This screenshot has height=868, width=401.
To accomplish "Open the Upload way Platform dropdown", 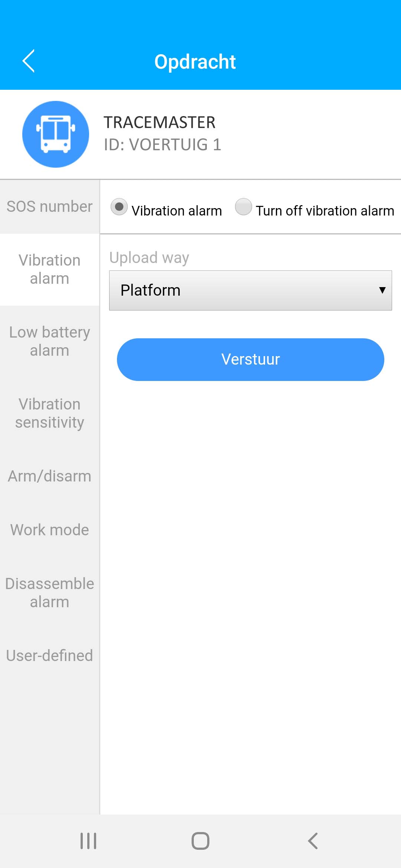I will [251, 290].
